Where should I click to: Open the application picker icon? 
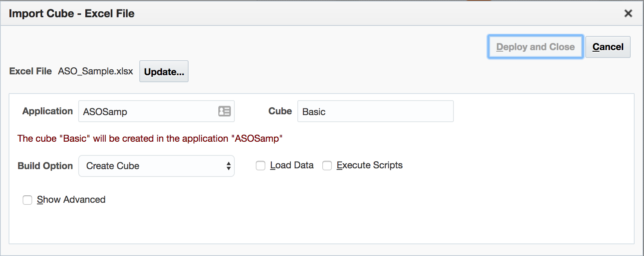point(224,112)
